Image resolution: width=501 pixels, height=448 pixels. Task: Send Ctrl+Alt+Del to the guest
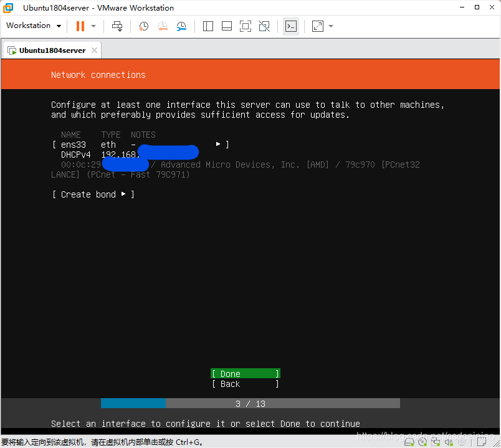[x=117, y=26]
